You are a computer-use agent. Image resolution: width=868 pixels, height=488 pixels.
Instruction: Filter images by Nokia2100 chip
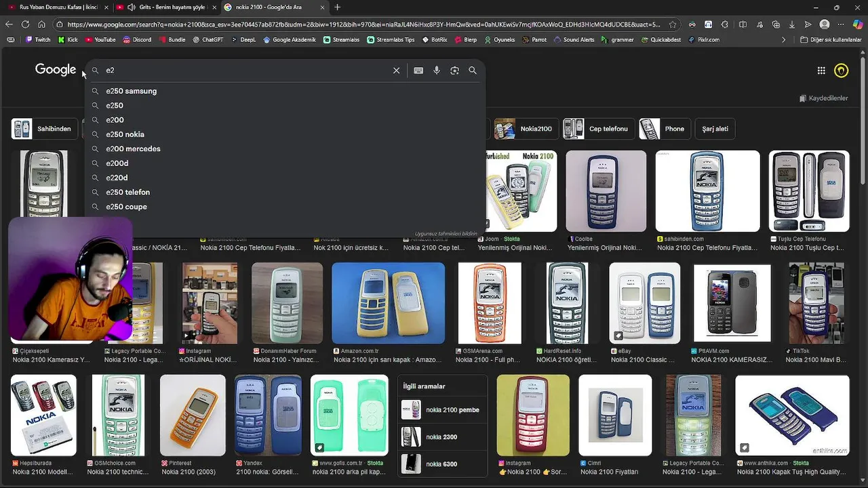coord(526,129)
